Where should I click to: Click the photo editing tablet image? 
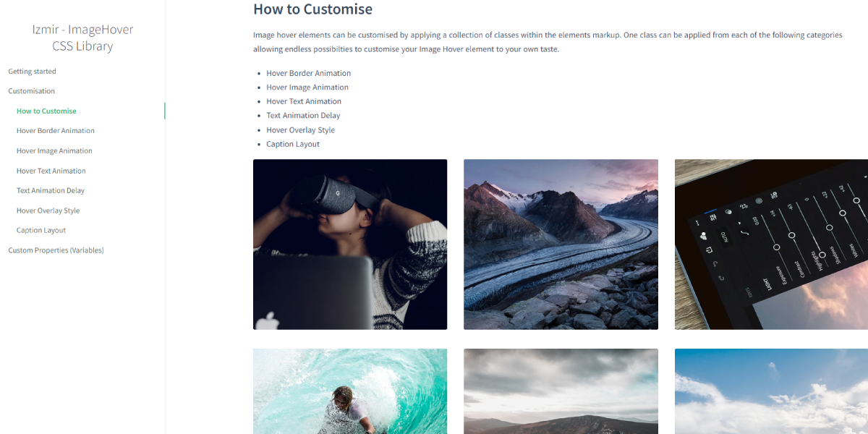click(771, 244)
